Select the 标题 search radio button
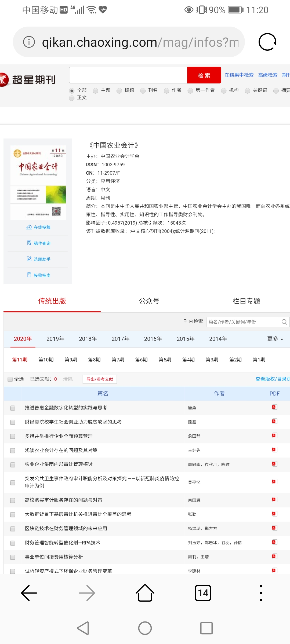 [x=119, y=91]
